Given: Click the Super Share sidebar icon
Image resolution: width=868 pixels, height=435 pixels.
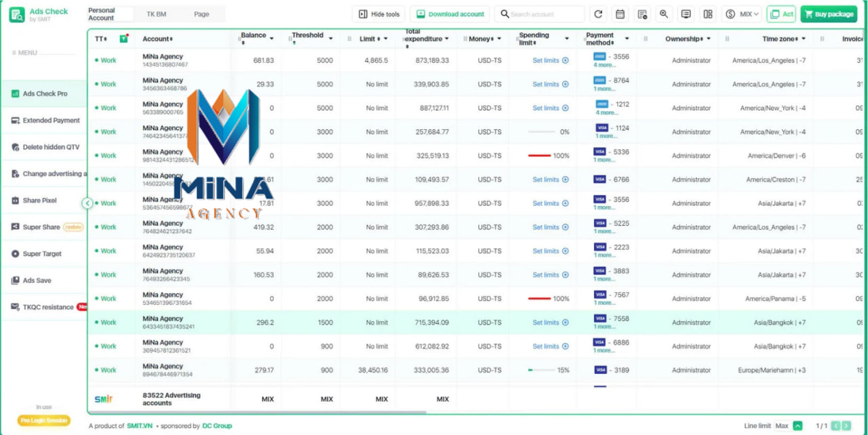Looking at the screenshot, I should pyautogui.click(x=16, y=227).
